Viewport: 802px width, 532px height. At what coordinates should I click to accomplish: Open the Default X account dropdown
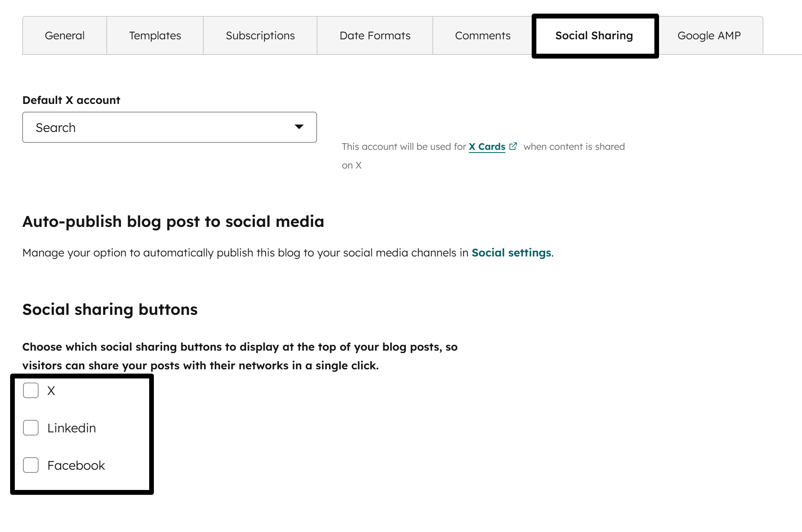coord(169,127)
